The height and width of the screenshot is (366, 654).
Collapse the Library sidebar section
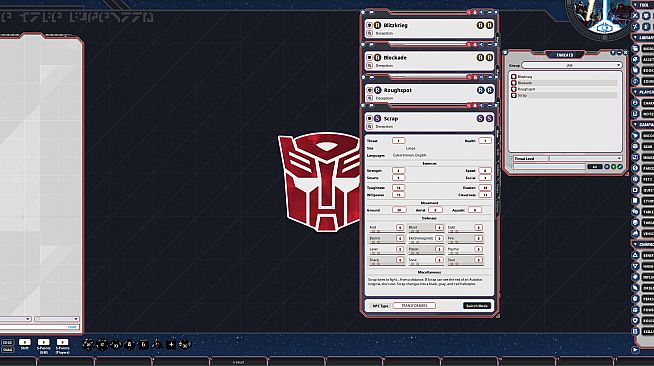(643, 38)
